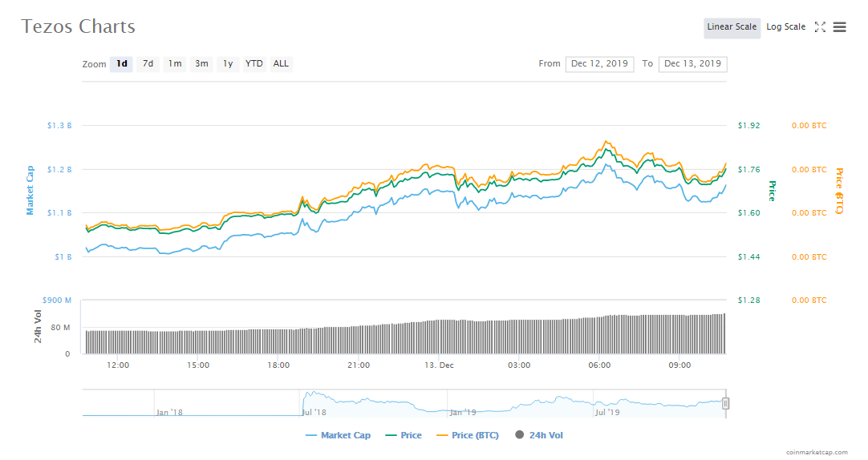
Task: Click the $1.76 price axis label
Action: [749, 169]
